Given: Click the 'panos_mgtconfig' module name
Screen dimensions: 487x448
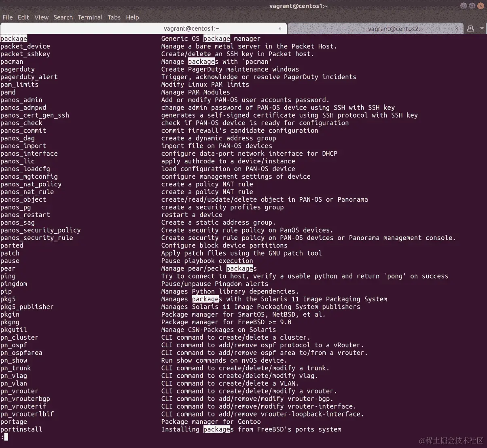Looking at the screenshot, I should point(29,177).
